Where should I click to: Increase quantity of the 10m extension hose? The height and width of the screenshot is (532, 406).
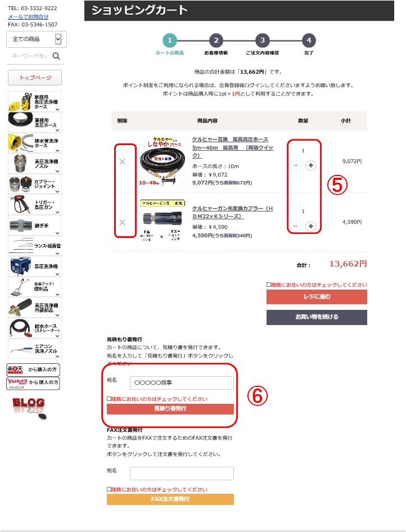click(311, 165)
